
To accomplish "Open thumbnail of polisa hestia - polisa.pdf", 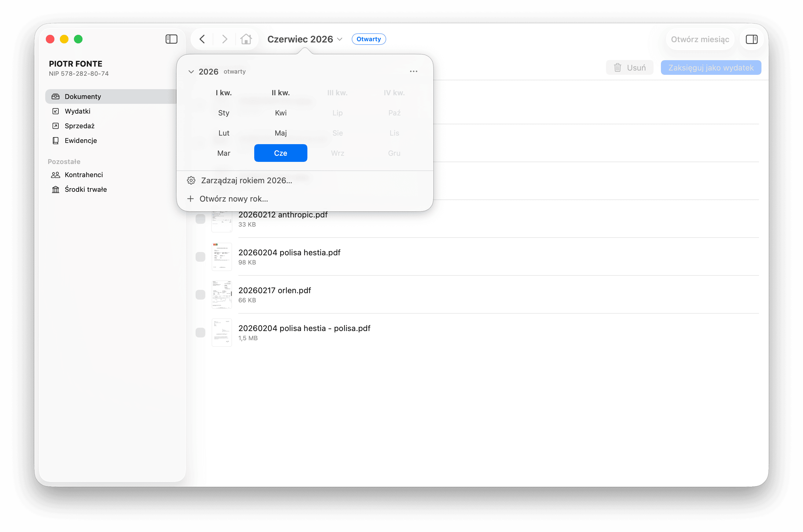I will (x=222, y=333).
